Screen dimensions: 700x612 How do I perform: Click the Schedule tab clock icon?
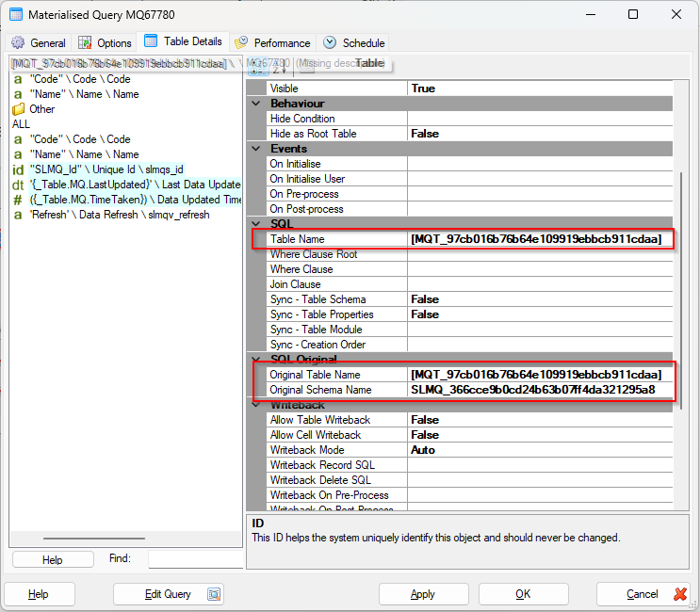point(330,42)
